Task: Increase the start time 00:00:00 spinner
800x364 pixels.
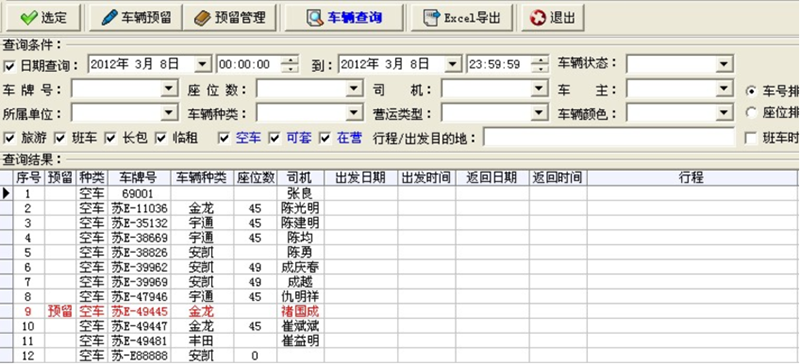Action: point(291,60)
